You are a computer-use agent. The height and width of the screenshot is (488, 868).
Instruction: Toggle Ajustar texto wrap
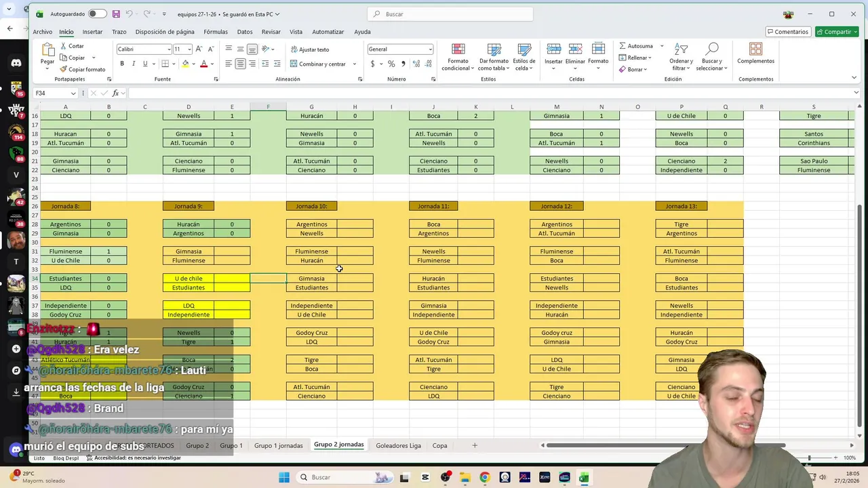click(309, 49)
